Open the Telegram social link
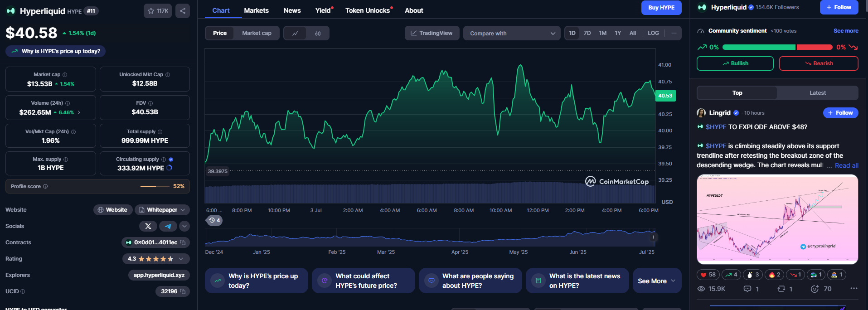 click(168, 226)
